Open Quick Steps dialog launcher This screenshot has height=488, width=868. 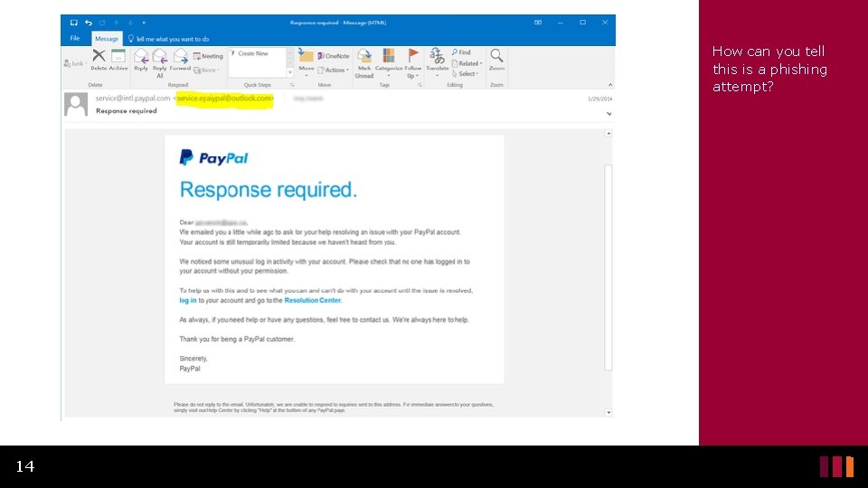(292, 85)
